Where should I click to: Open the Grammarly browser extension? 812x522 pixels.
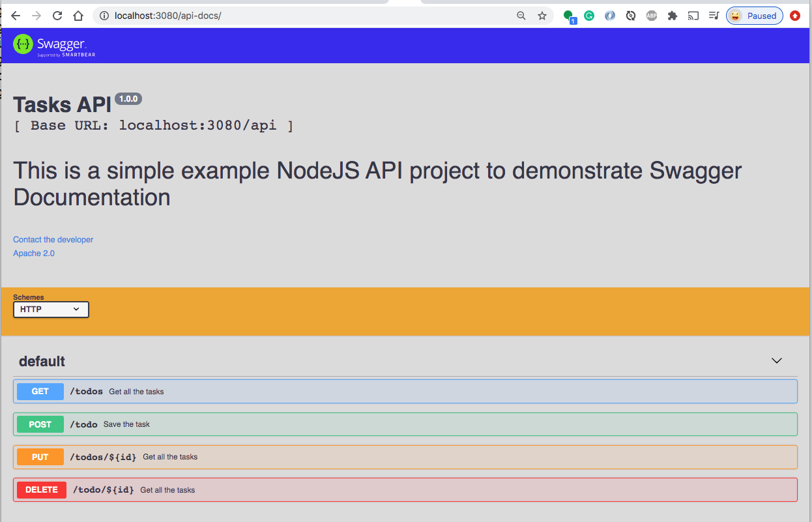pyautogui.click(x=589, y=15)
